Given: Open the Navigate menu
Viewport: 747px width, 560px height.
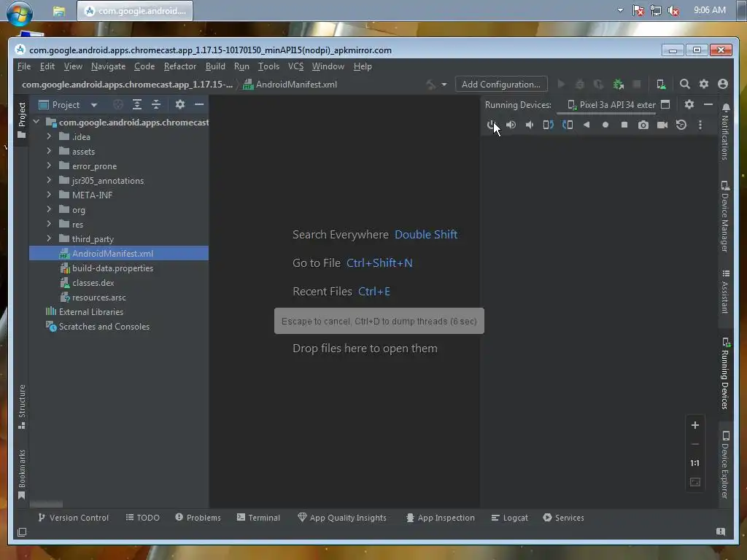Looking at the screenshot, I should pos(108,66).
